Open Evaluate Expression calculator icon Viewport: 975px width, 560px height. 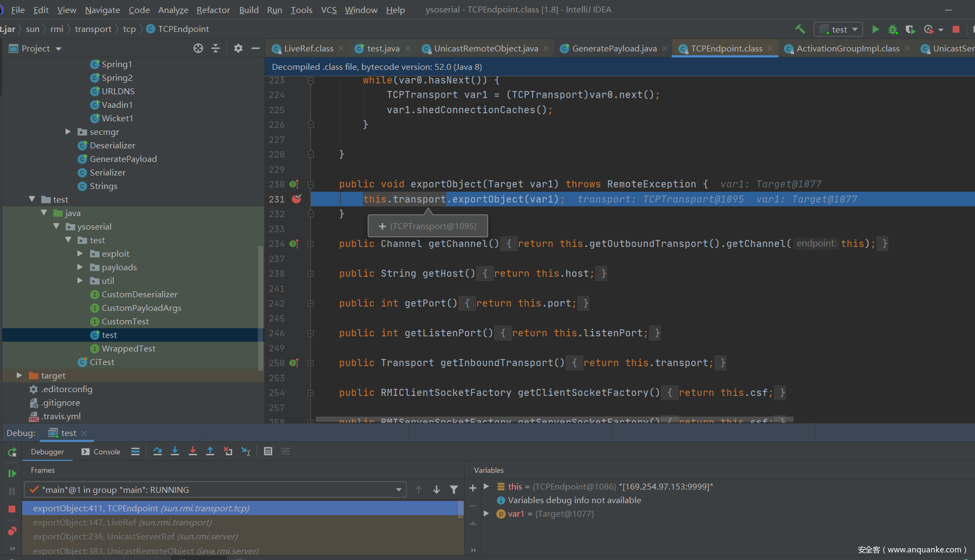point(268,451)
